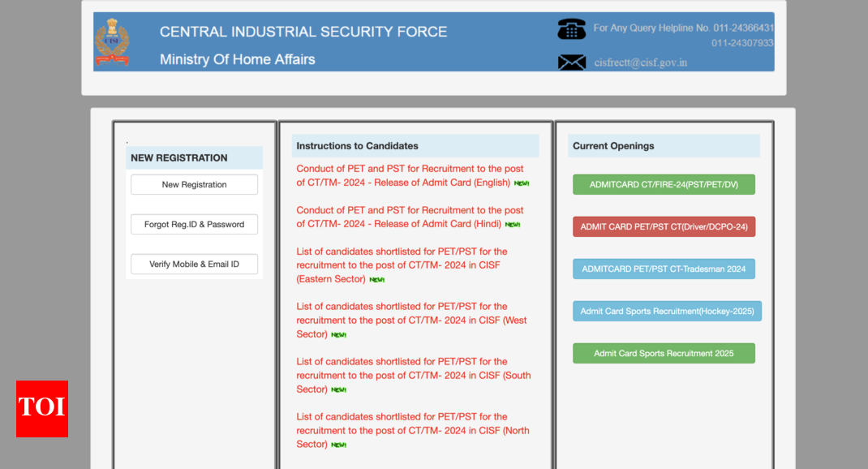Open shortlisted candidates South Sector list
This screenshot has width=868, height=469.
[414, 376]
